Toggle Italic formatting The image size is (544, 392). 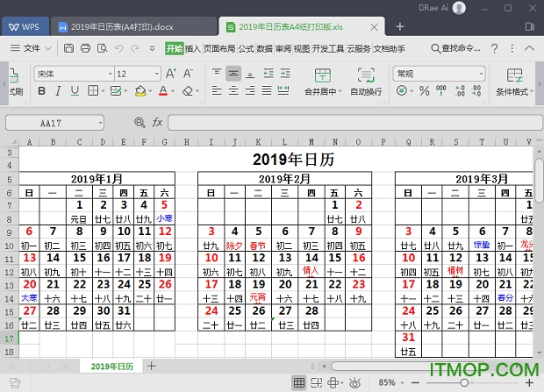click(x=58, y=91)
